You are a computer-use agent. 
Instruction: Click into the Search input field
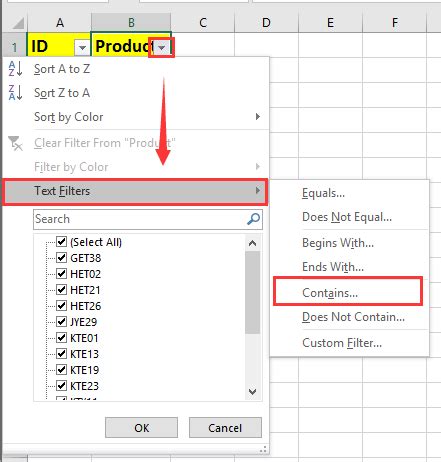click(x=140, y=219)
